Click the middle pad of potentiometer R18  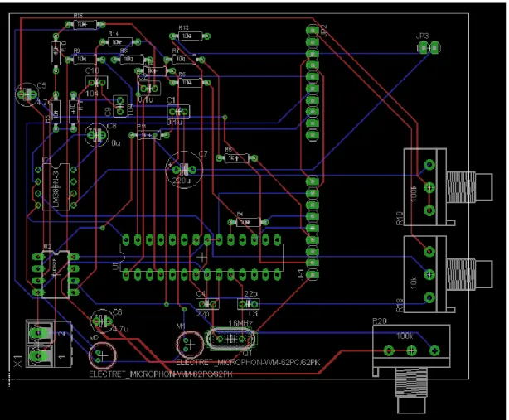(429, 274)
